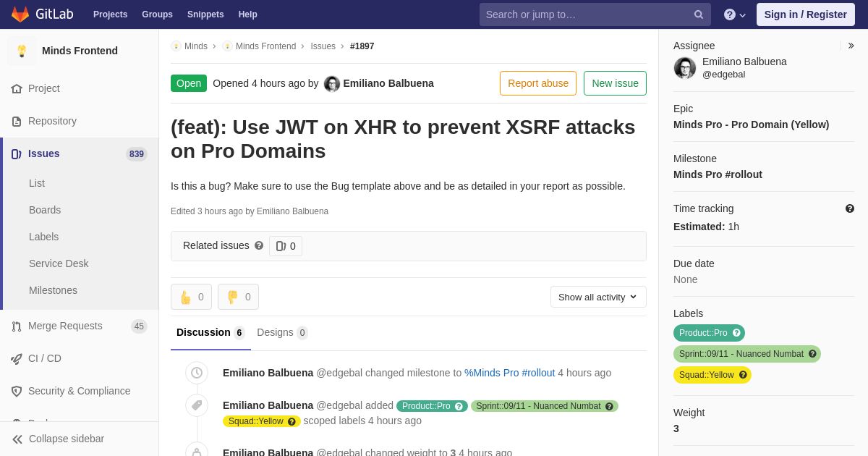Screen dimensions: 868x456
Task: Open the Help menu in navbar
Action: [248, 14]
